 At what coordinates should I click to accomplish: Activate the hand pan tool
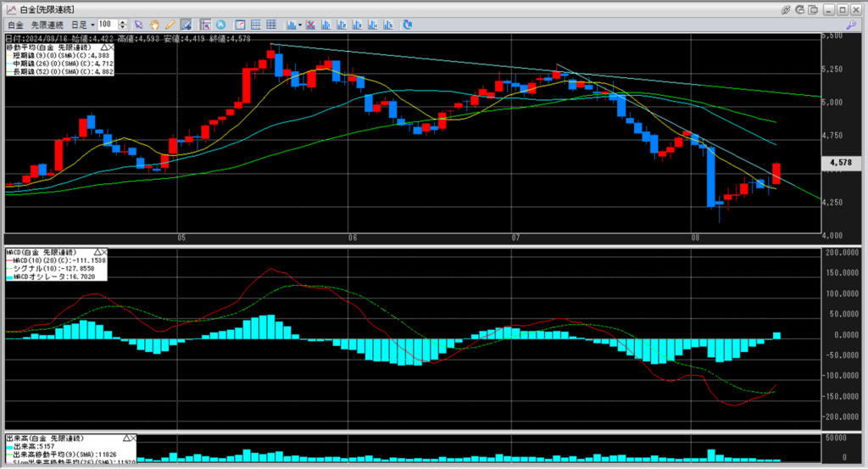[x=154, y=25]
